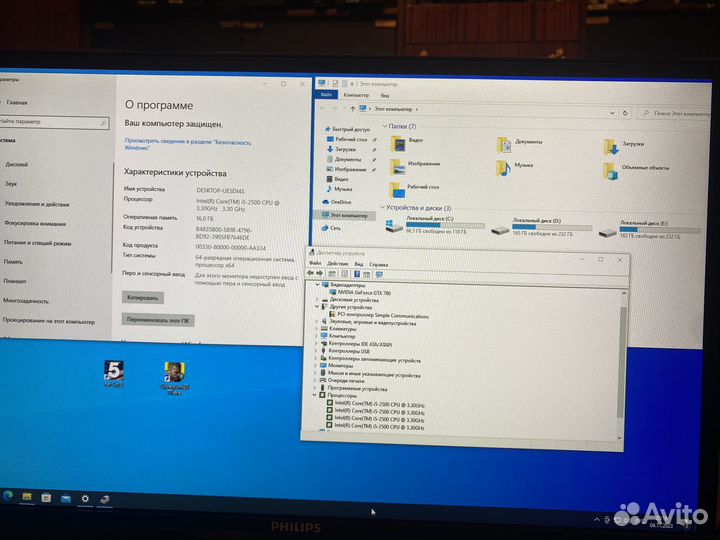This screenshot has width=720, height=540.
Task: Expand the Контроллеры USB node
Action: point(316,351)
